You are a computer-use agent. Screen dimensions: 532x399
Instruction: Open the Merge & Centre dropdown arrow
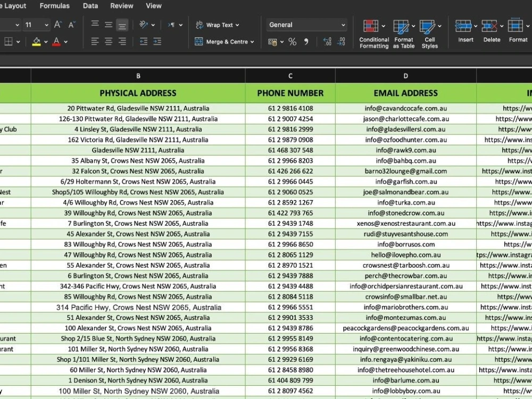coord(252,42)
